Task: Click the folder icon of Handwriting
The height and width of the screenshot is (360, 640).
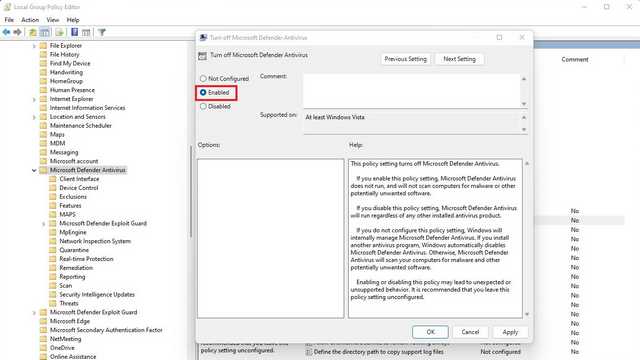Action: [x=43, y=72]
